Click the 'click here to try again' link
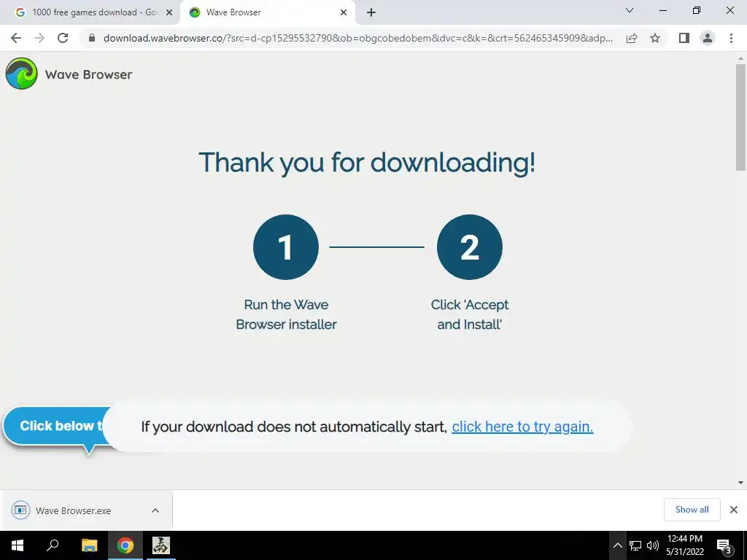The height and width of the screenshot is (560, 747). pos(522,427)
